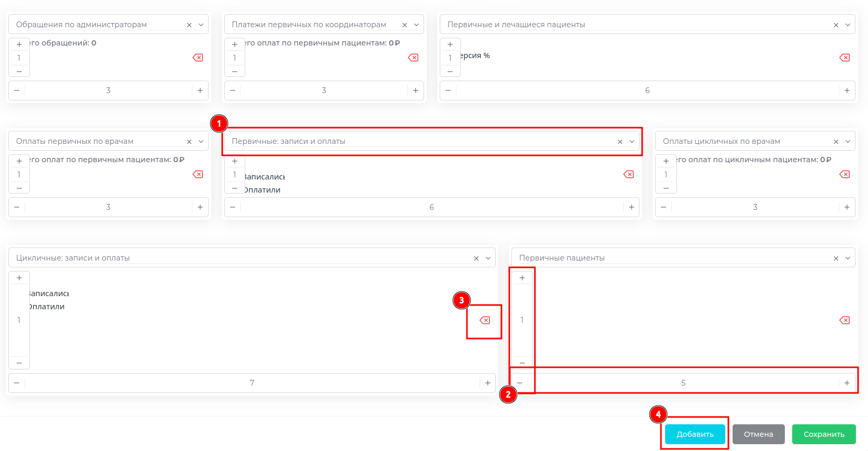Increase width of Первичные пациенты with plus
868x451 pixels.
[x=847, y=382]
